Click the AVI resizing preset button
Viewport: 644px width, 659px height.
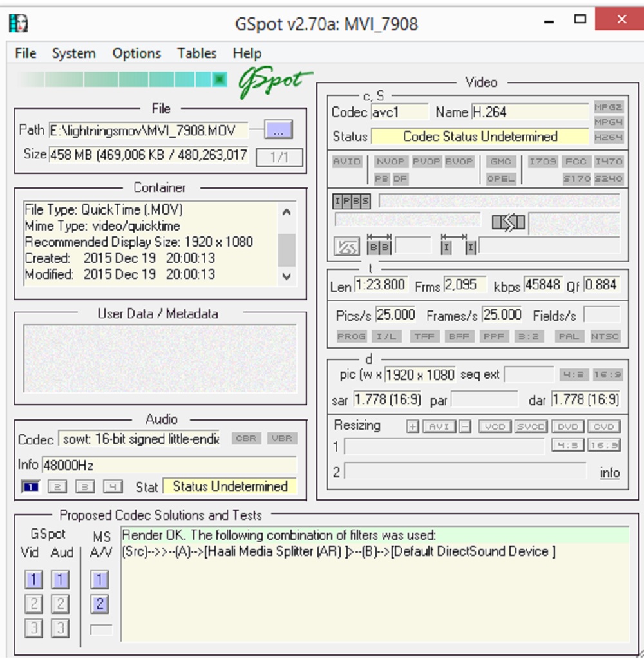439,426
